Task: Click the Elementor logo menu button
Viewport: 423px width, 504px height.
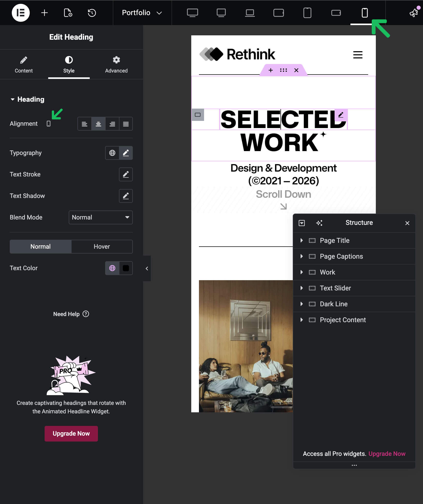Action: coord(21,13)
